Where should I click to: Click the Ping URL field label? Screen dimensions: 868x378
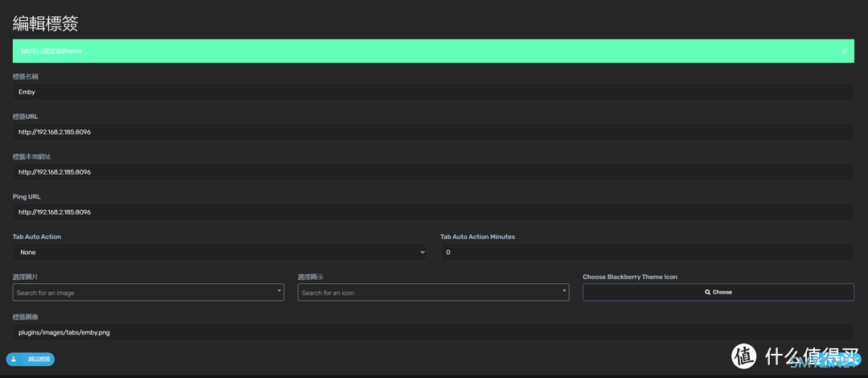coord(27,196)
